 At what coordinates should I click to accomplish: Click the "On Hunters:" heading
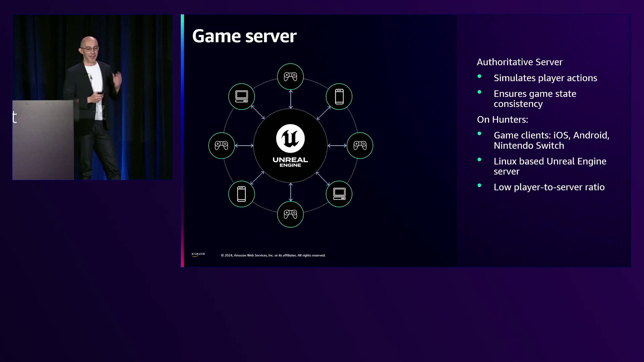502,120
